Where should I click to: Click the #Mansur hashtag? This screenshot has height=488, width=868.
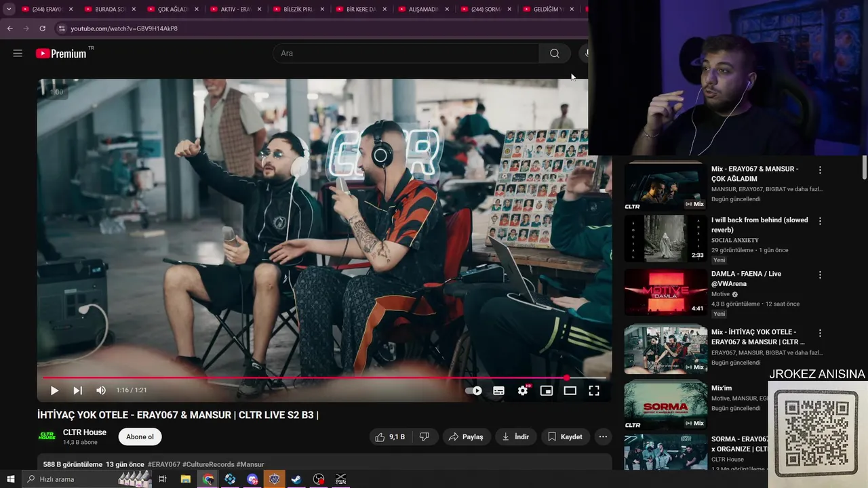[250, 465]
